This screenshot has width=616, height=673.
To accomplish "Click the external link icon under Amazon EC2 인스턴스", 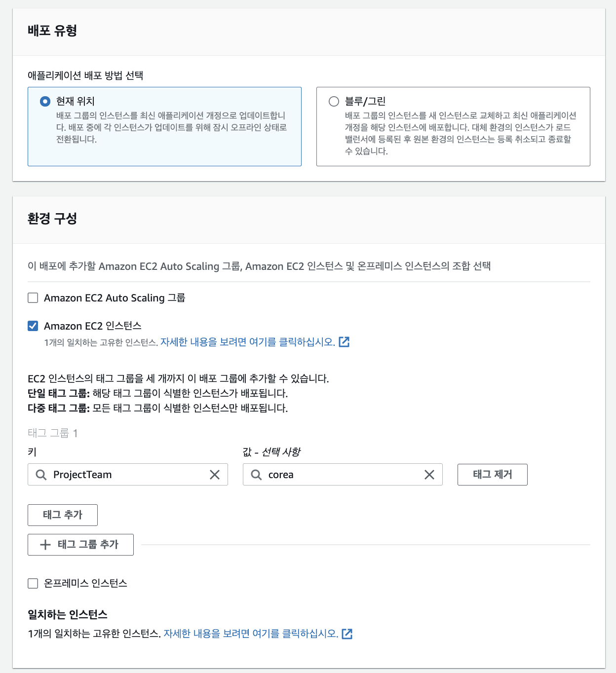I will pyautogui.click(x=344, y=342).
